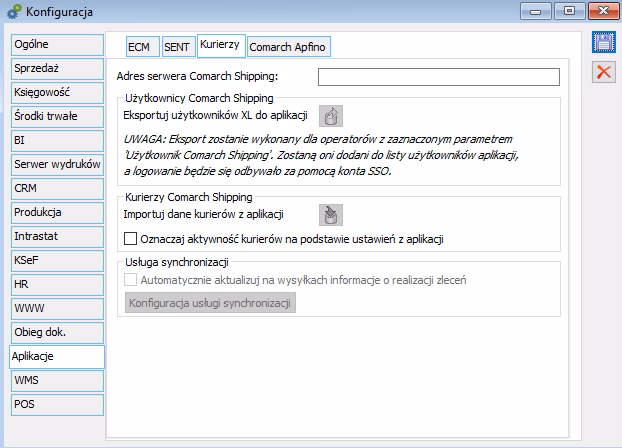Click the Comarch Shipping server address field
622x448 pixels.
click(x=438, y=77)
